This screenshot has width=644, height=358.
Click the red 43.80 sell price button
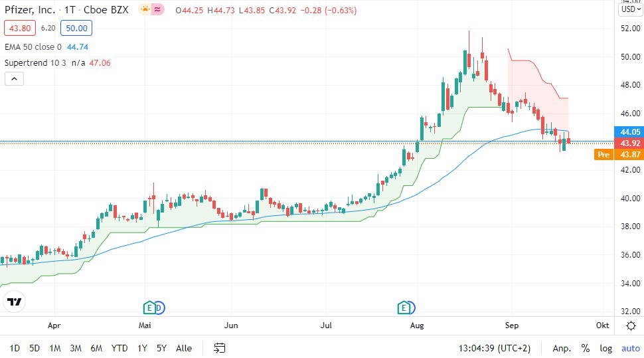tap(20, 28)
